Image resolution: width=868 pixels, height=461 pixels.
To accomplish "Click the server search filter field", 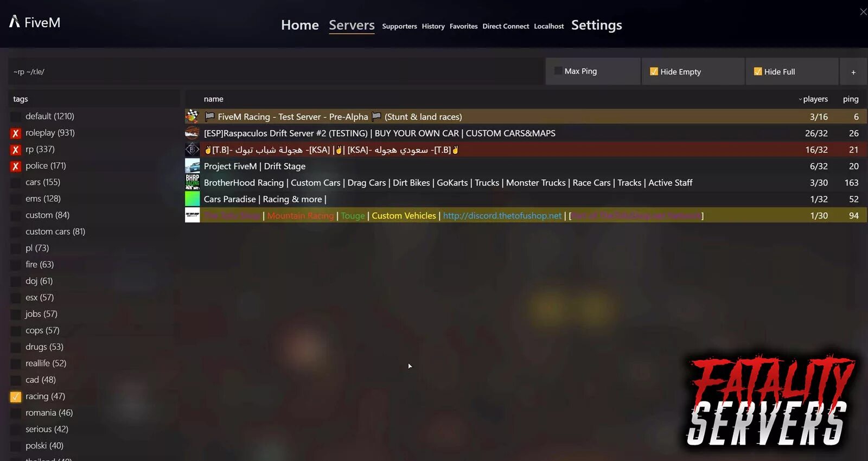I will point(276,72).
